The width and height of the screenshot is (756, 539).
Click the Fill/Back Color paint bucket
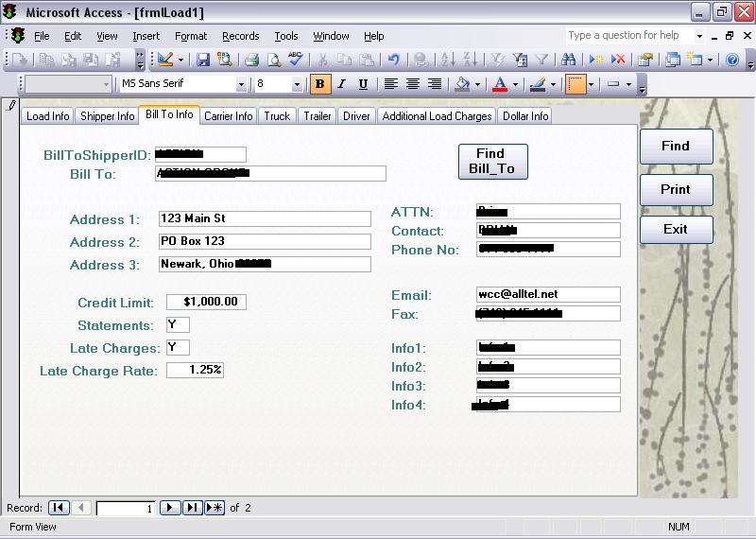click(462, 84)
